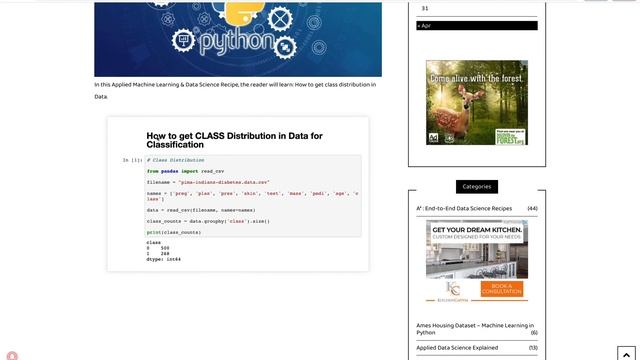Click the class_counts groupby code line
The image size is (640, 360).
(x=208, y=221)
